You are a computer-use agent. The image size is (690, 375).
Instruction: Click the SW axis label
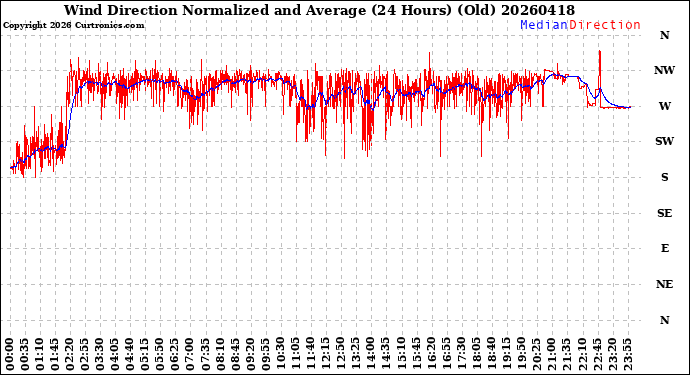pyautogui.click(x=664, y=141)
